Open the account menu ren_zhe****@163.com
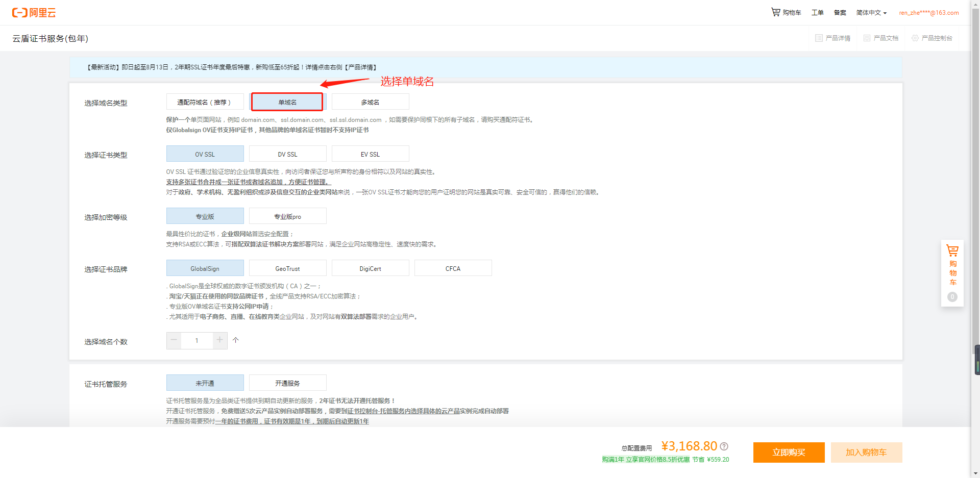 pyautogui.click(x=928, y=13)
